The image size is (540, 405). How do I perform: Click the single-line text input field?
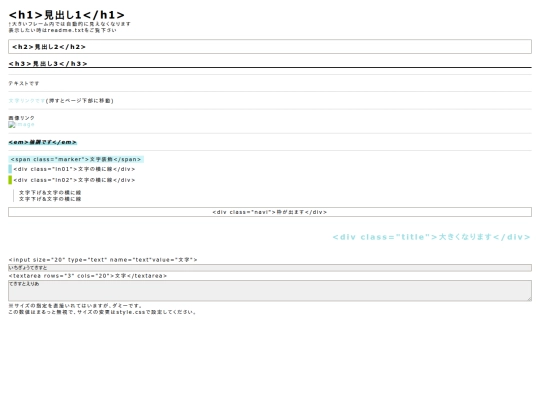point(270,268)
